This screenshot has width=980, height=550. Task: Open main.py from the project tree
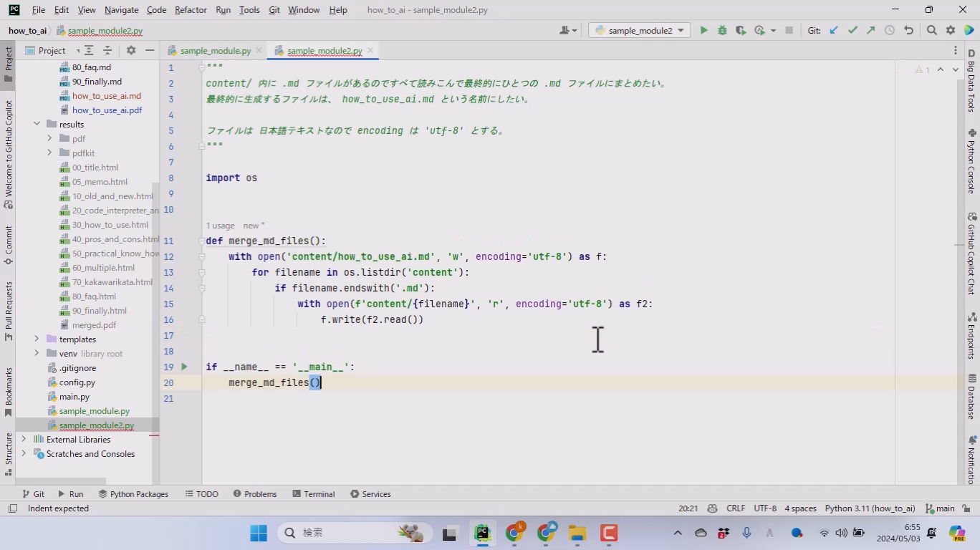coord(75,397)
